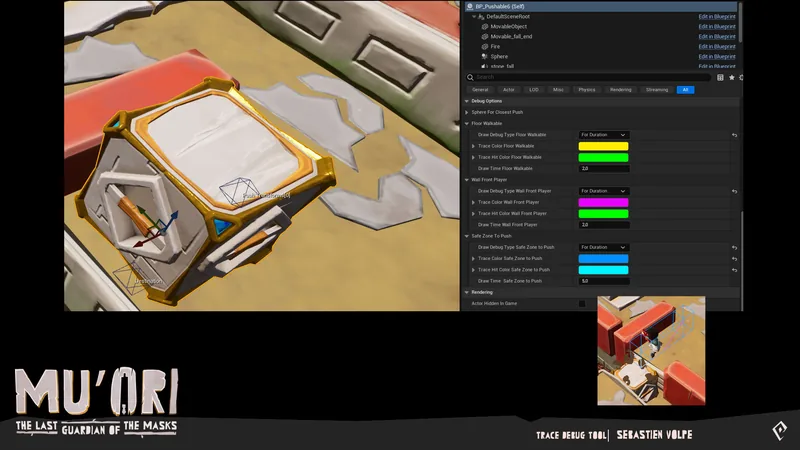Viewport: 800px width, 450px height.
Task: Expand Trace Hit Color Wall Front Player property
Action: point(473,213)
